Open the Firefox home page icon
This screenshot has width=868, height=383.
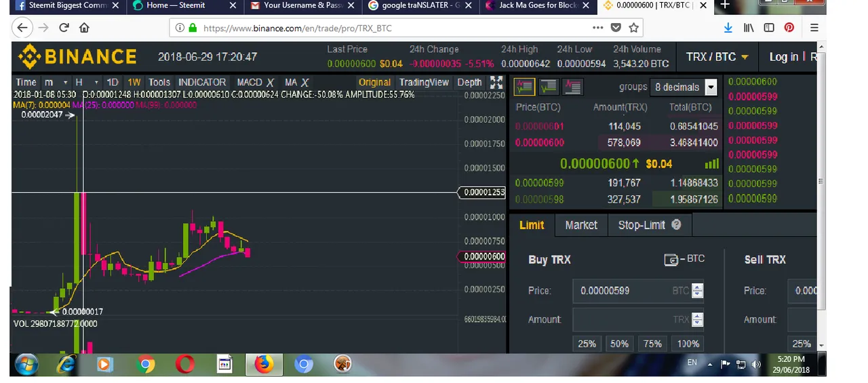84,28
